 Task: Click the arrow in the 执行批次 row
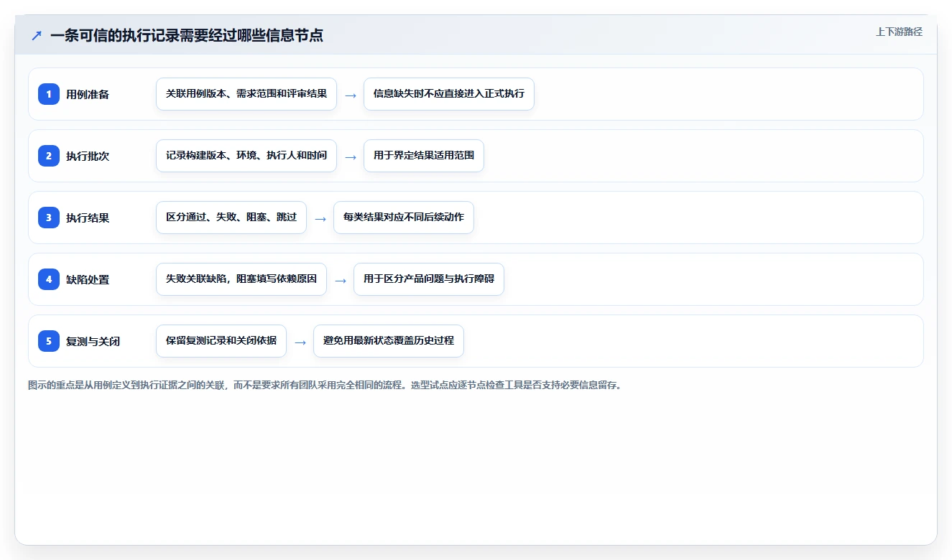pyautogui.click(x=351, y=157)
